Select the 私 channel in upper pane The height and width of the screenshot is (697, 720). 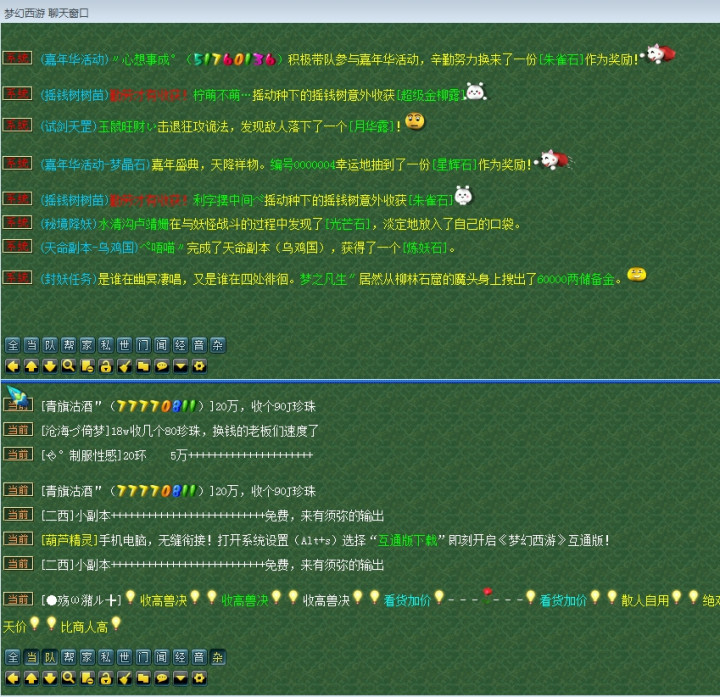tap(106, 345)
